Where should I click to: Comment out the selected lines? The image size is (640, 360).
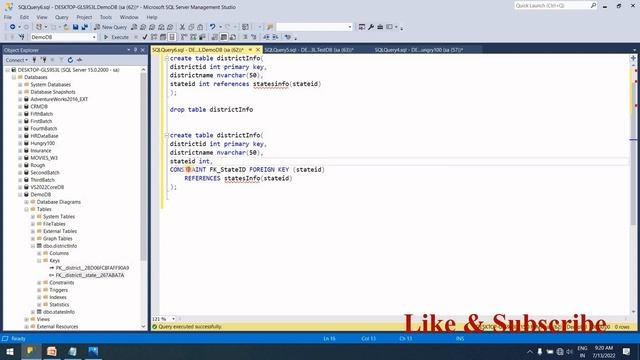[245, 37]
